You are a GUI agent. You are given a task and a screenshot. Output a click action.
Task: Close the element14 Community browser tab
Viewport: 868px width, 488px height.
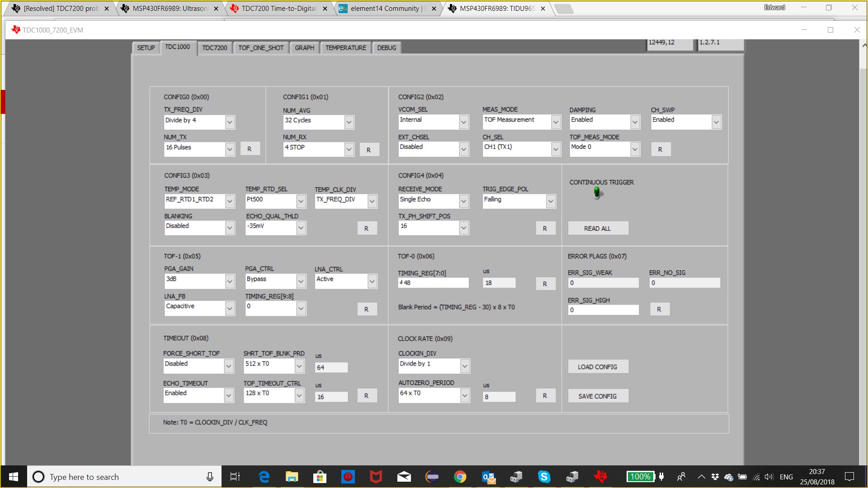(x=434, y=9)
